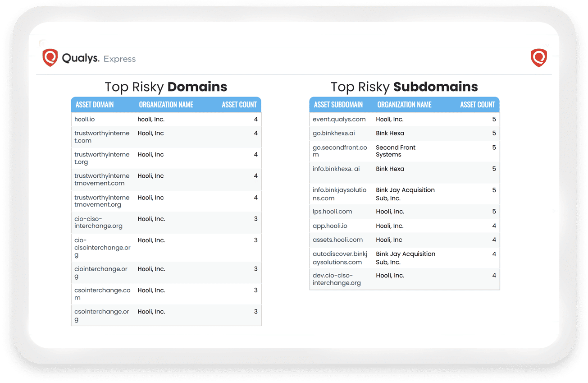The width and height of the screenshot is (588, 383).
Task: Click asset count 4 for app.hooli.io
Action: click(494, 226)
